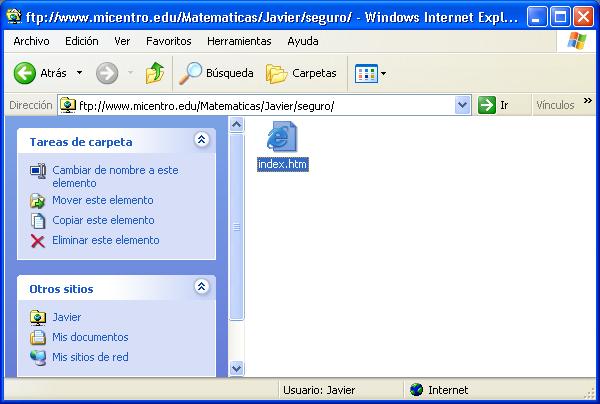Open the Archivo menu
Image resolution: width=600 pixels, height=404 pixels.
coord(31,41)
